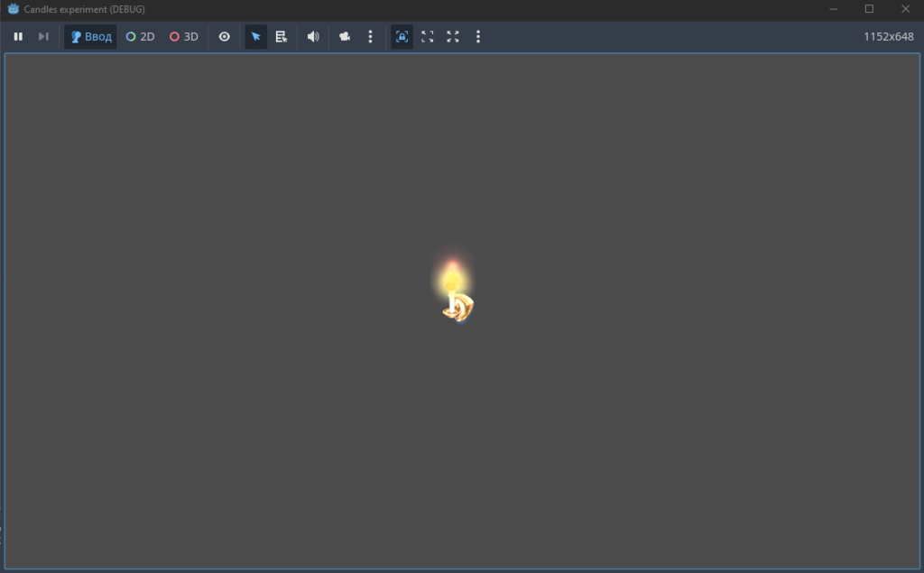Select stretch to fit size mode

(x=453, y=37)
